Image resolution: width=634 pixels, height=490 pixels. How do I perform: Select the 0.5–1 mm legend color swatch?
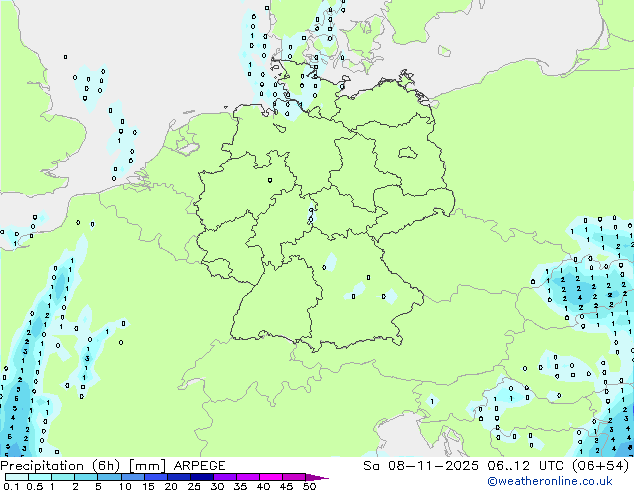coord(40,477)
